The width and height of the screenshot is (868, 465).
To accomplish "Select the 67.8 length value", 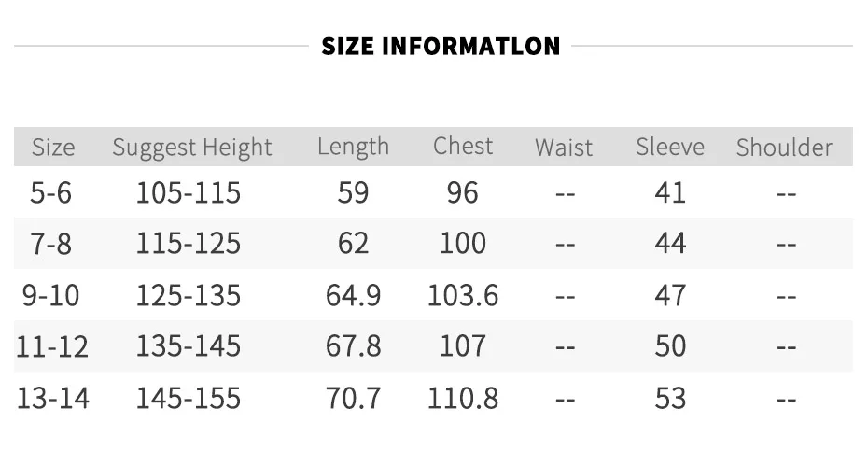I will tap(353, 346).
